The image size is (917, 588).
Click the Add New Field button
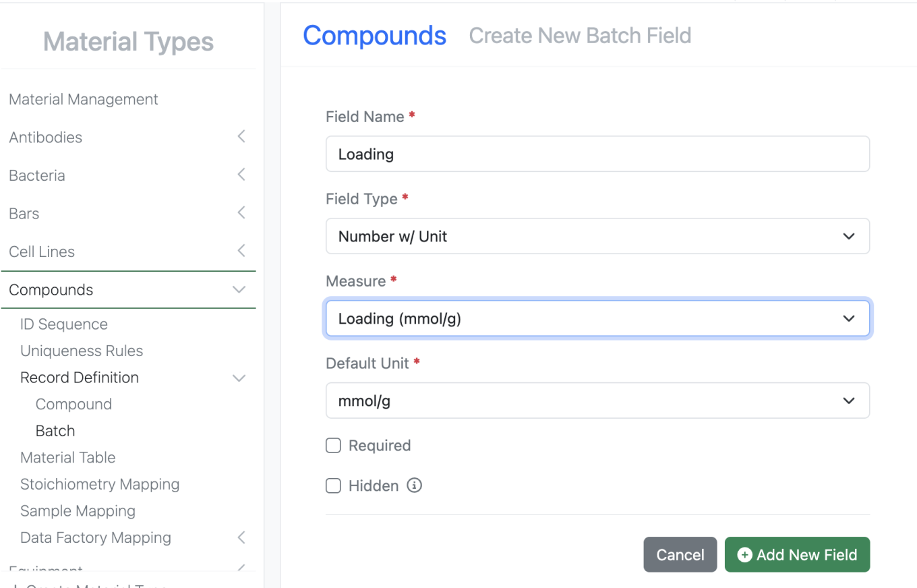[797, 554]
